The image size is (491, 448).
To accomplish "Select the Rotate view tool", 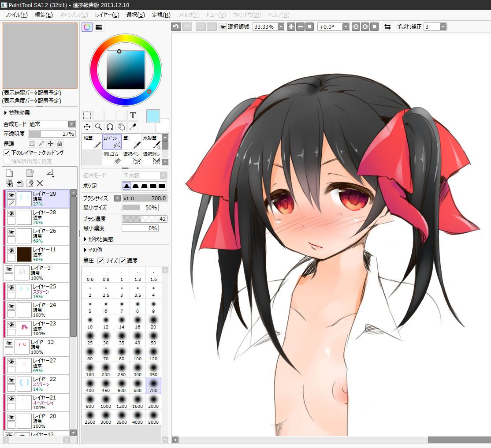I will point(110,127).
